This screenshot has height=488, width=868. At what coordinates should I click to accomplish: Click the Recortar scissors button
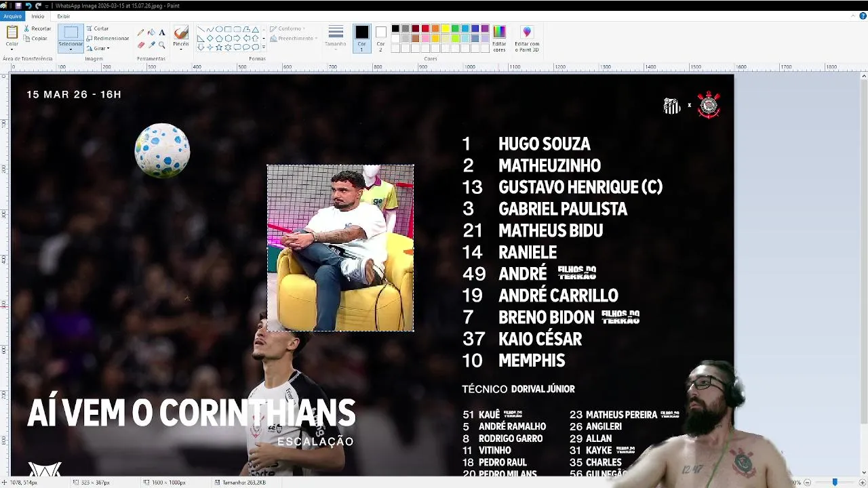coord(37,28)
